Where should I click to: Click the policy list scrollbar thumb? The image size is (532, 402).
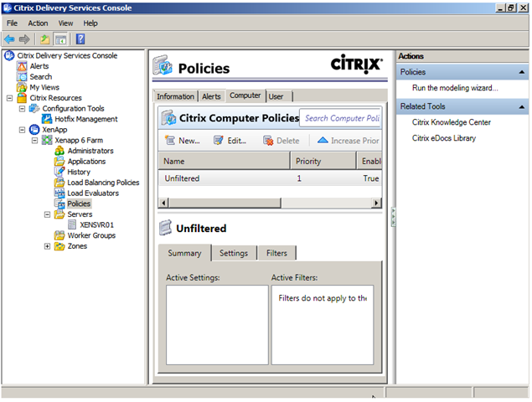click(x=225, y=203)
